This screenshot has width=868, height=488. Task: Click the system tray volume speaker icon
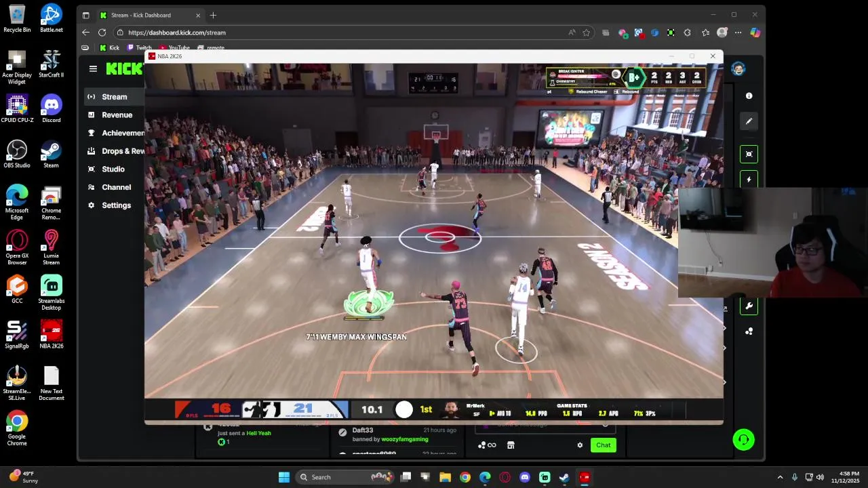820,477
